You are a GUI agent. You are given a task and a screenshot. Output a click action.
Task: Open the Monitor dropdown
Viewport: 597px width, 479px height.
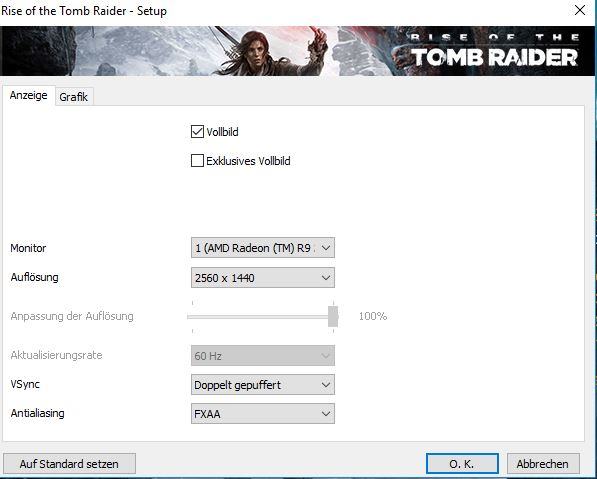pos(263,248)
